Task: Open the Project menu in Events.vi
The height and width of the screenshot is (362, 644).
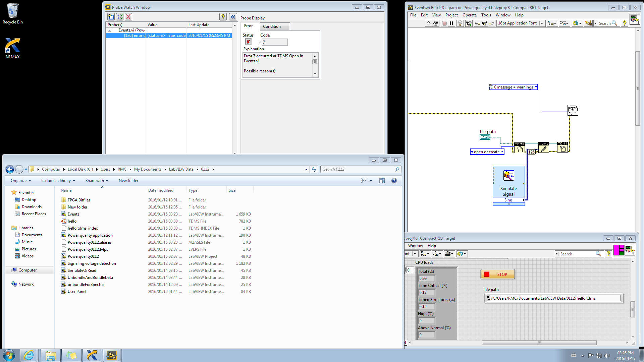Action: click(451, 15)
